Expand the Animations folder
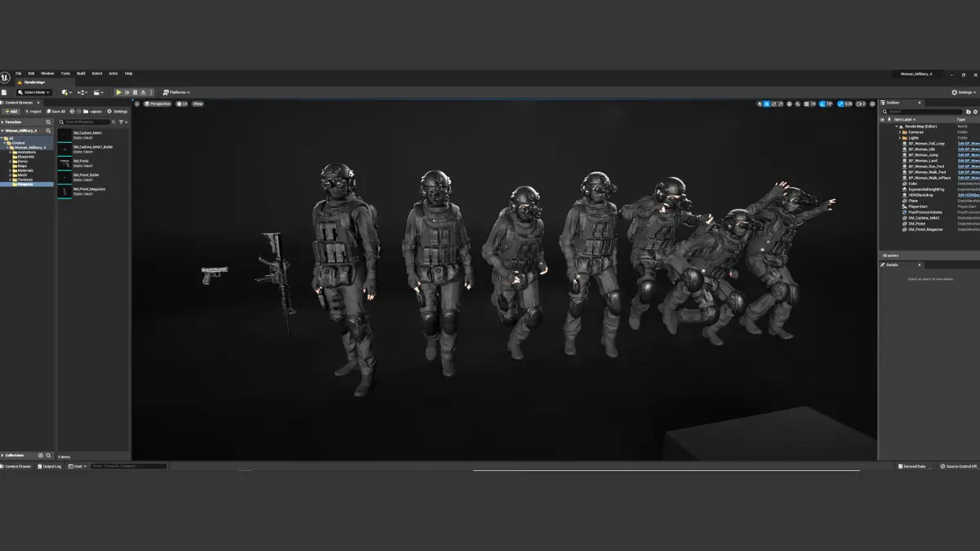 click(10, 153)
